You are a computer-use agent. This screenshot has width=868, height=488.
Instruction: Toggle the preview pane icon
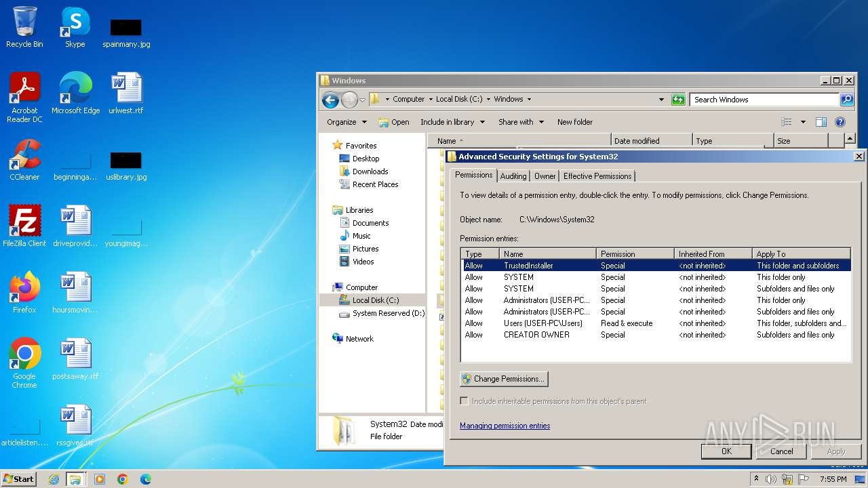821,122
